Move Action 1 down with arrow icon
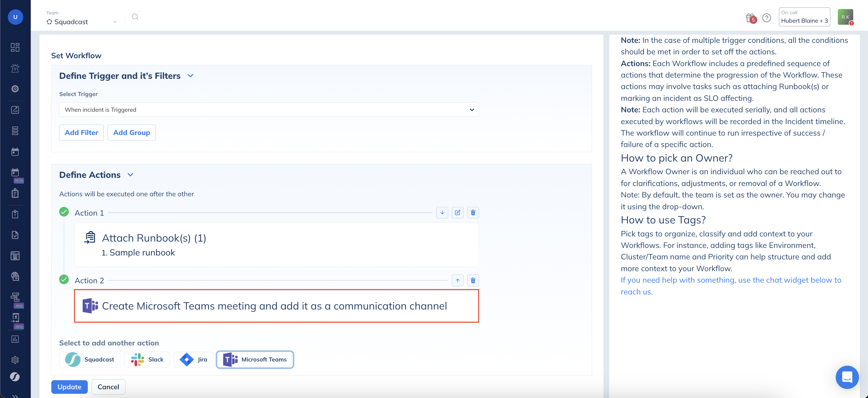Viewport: 868px width, 398px height. (x=442, y=213)
